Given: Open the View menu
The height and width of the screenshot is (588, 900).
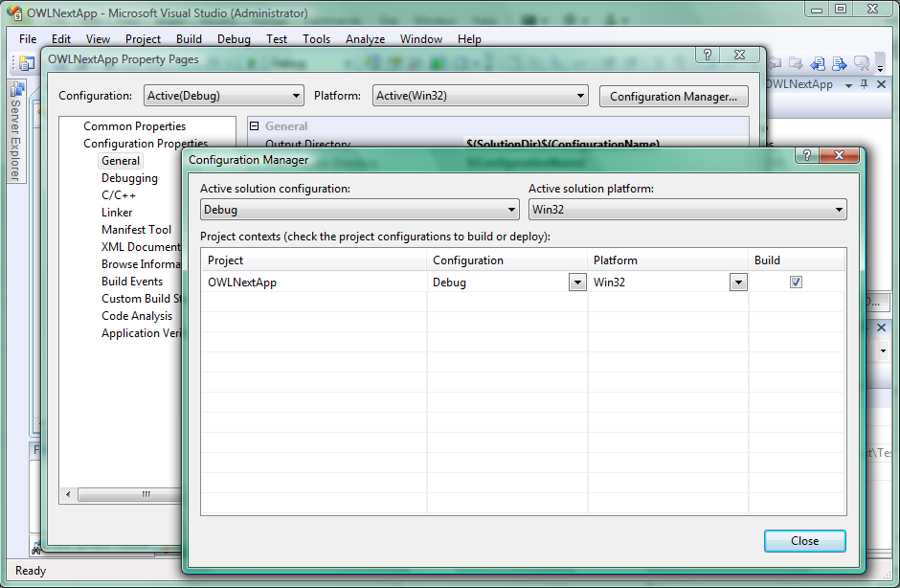Looking at the screenshot, I should (x=98, y=39).
